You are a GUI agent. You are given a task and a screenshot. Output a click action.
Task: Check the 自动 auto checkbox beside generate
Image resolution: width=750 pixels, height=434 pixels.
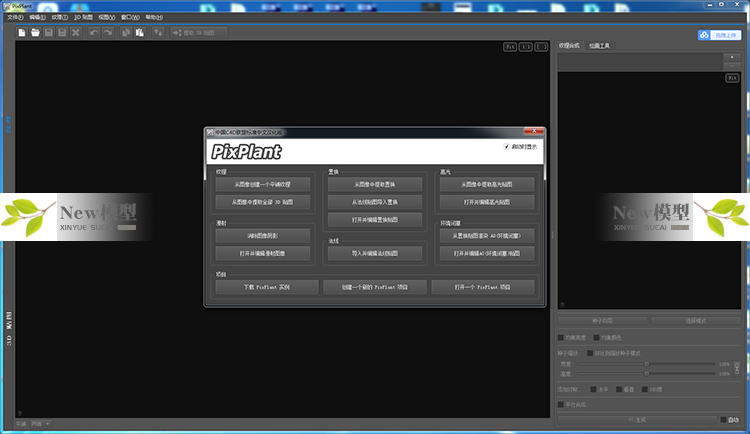(723, 420)
